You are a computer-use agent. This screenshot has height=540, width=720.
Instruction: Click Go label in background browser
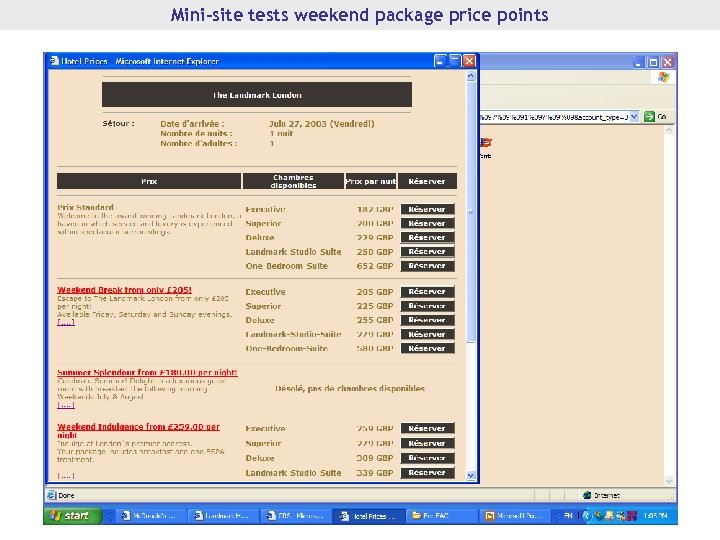click(x=662, y=117)
